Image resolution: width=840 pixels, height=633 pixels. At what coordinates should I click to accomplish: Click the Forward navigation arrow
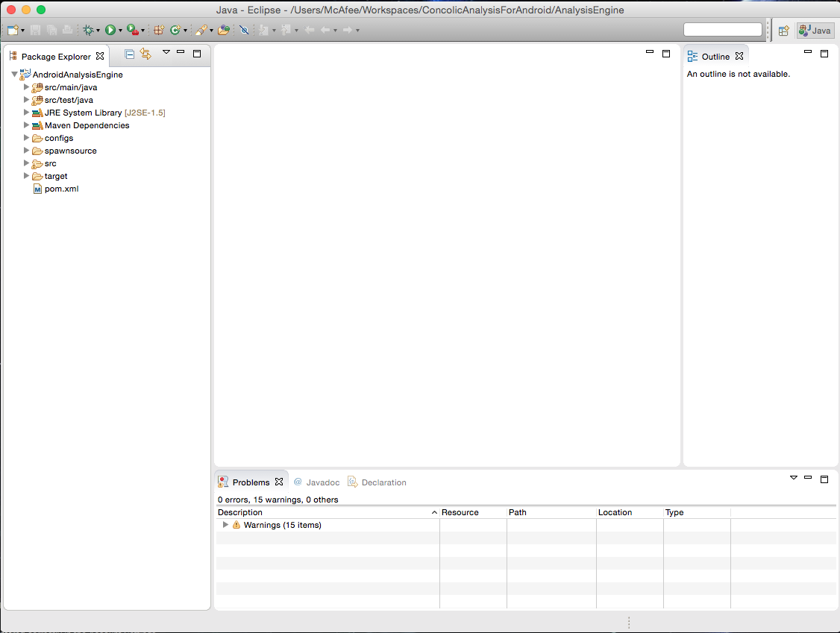(x=348, y=30)
